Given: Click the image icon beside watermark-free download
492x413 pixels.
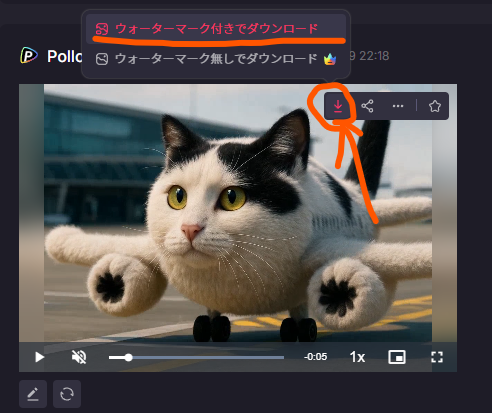Looking at the screenshot, I should pos(102,59).
